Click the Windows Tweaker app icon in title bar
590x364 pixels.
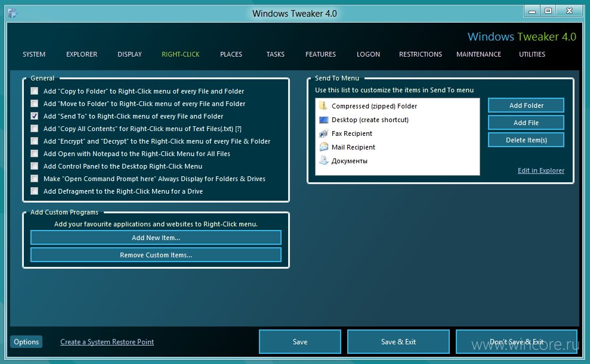13,13
